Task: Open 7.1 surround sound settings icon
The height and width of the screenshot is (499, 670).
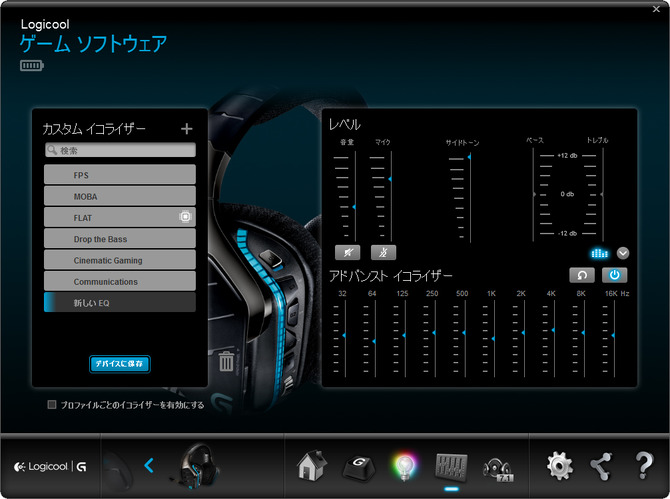Action: pos(498,469)
